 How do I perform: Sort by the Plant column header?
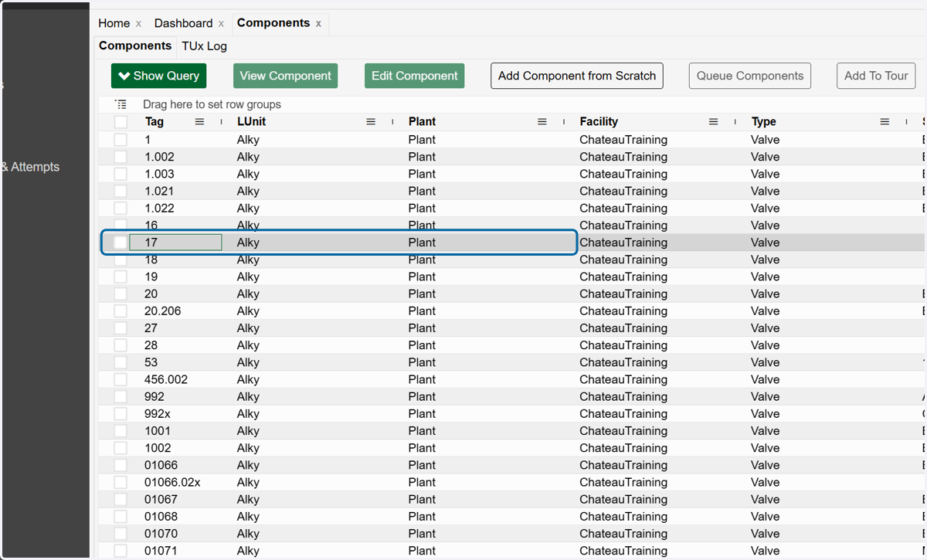423,122
